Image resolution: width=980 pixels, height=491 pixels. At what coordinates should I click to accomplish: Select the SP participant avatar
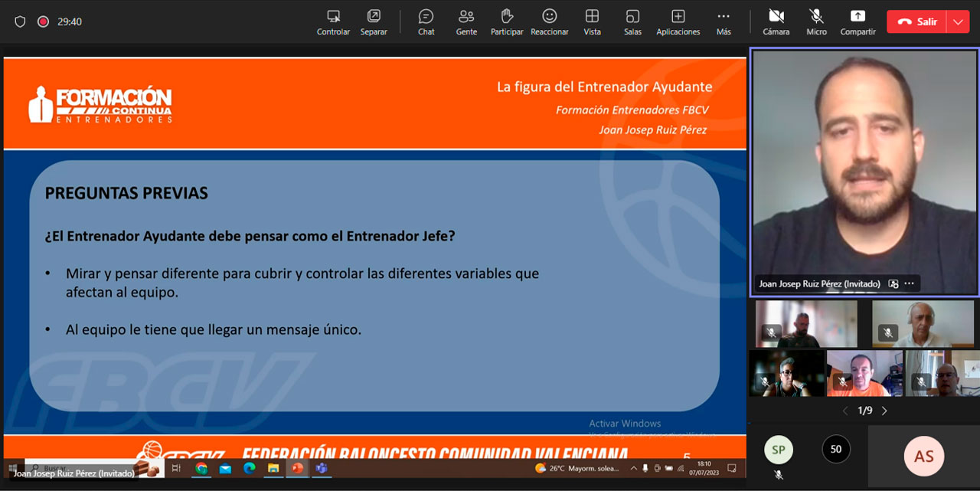pyautogui.click(x=779, y=450)
